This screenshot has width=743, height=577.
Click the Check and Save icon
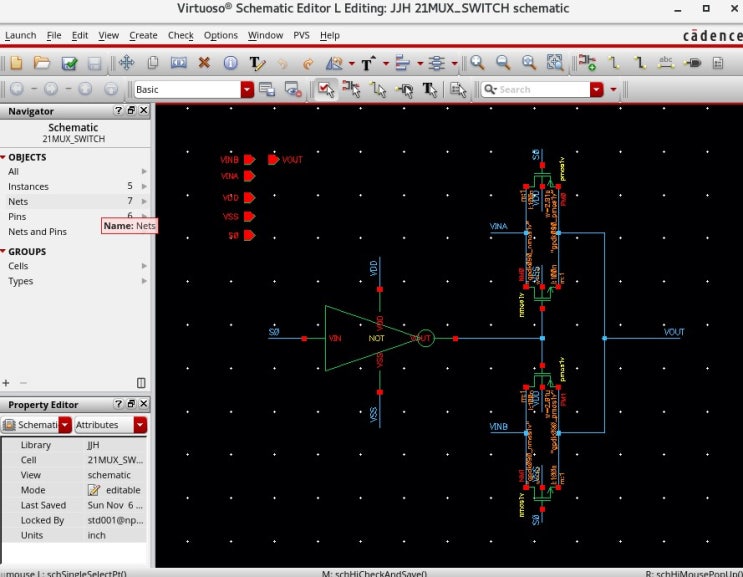[69, 63]
